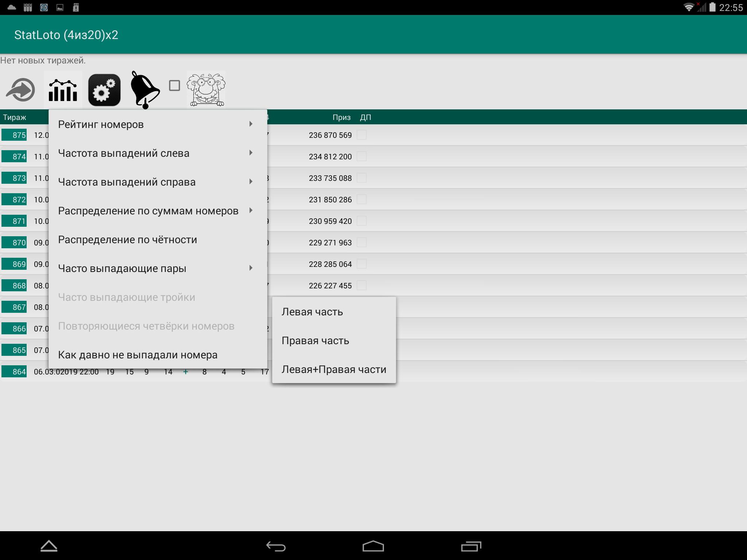
Task: Select the Левая+Правая части option
Action: point(333,369)
